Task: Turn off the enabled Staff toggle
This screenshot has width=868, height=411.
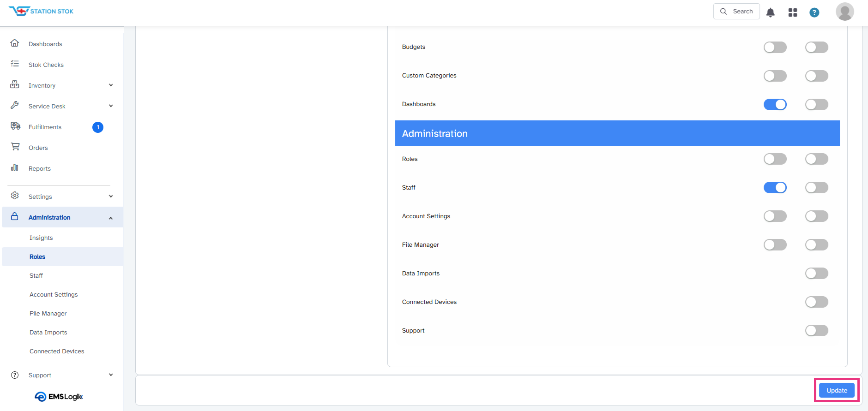Action: (775, 188)
